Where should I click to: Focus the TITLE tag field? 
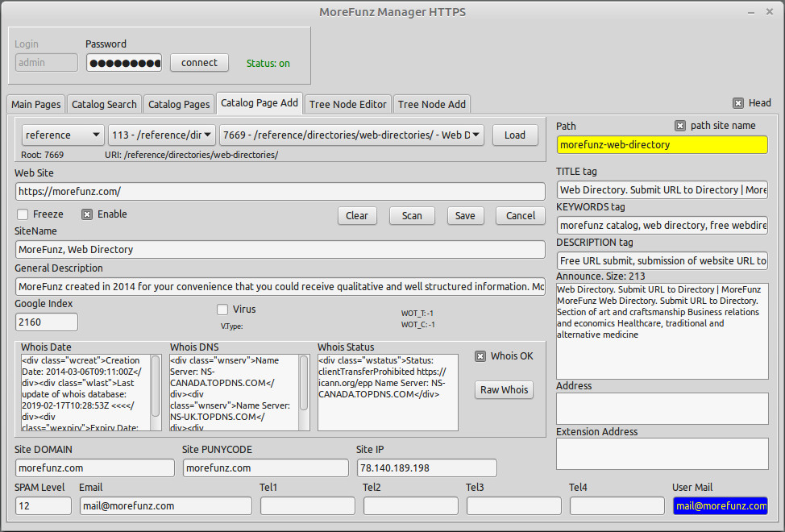pos(662,190)
